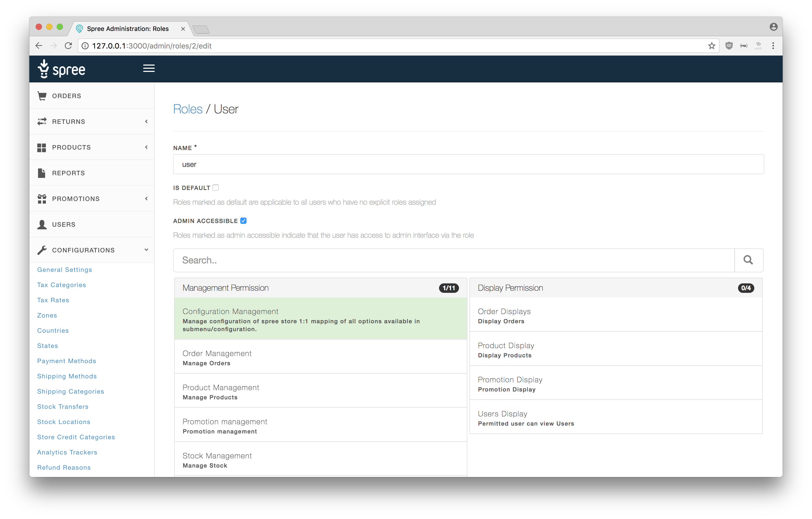The height and width of the screenshot is (519, 812).
Task: Open Tax Categories link
Action: click(x=62, y=285)
